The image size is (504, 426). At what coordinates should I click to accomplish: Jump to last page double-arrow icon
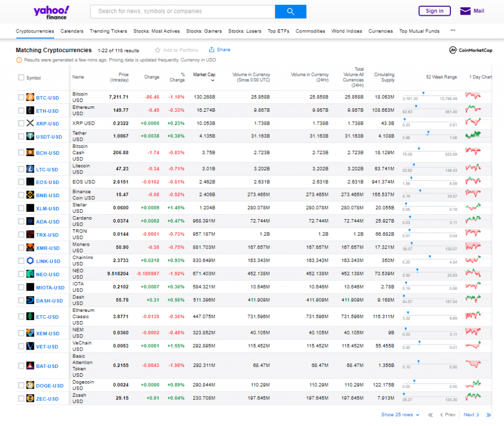489,415
